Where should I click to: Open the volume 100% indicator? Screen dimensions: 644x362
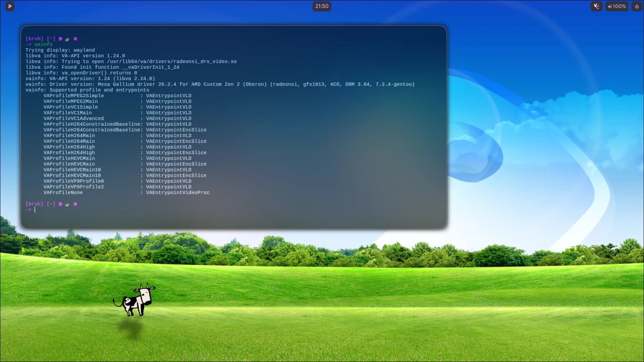[x=617, y=6]
